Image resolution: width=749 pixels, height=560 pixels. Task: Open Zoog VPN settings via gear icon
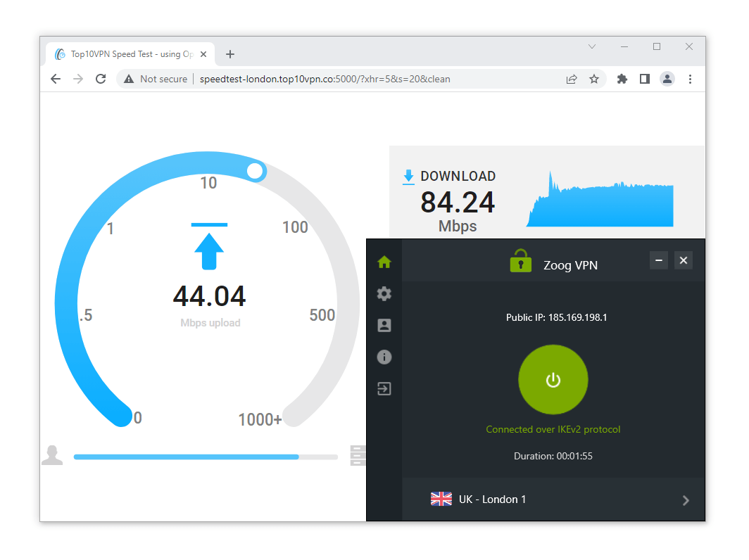pos(384,293)
